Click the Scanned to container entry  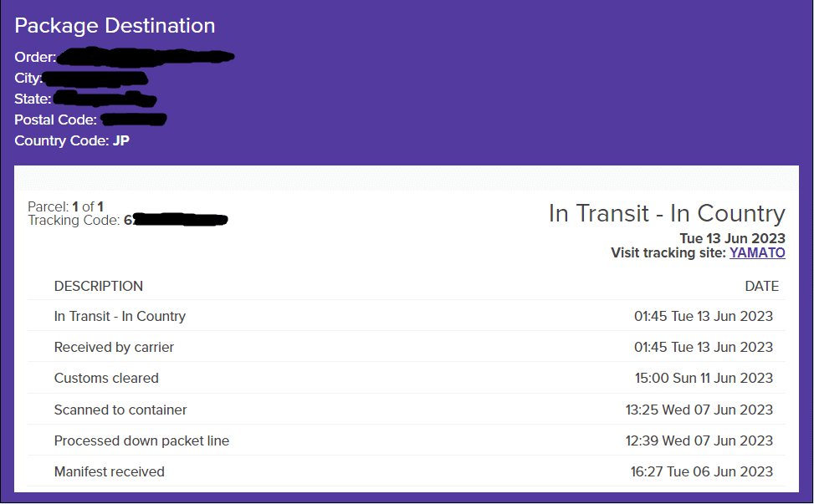click(x=406, y=410)
